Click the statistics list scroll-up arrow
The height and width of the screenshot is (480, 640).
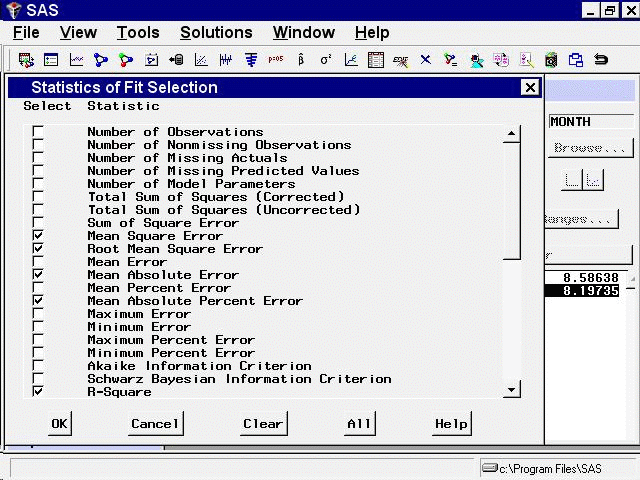pyautogui.click(x=512, y=133)
